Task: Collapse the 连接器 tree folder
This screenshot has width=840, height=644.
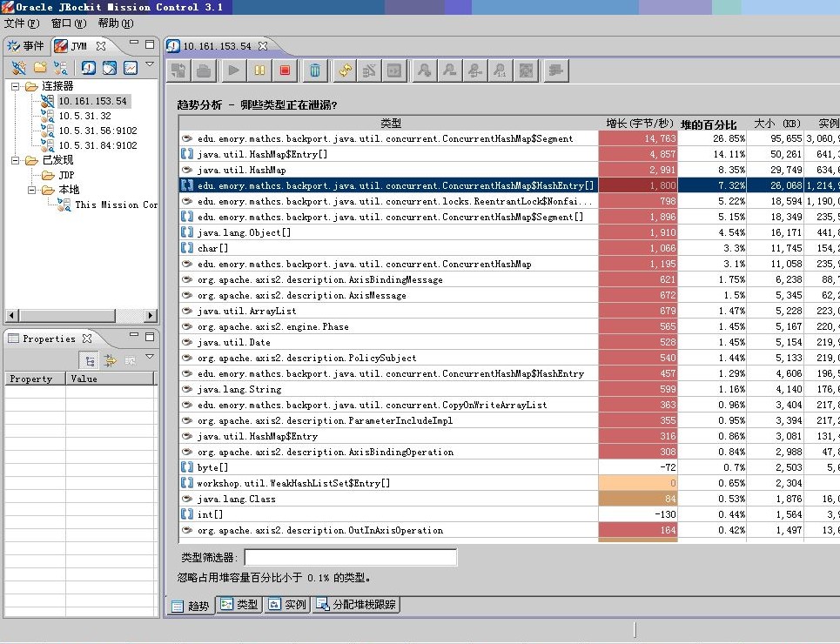Action: tap(16, 86)
